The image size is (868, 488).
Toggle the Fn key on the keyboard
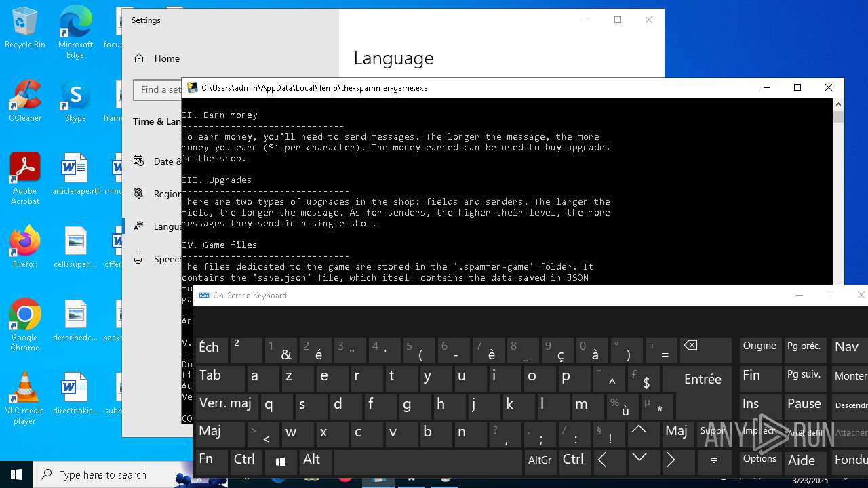(x=212, y=462)
